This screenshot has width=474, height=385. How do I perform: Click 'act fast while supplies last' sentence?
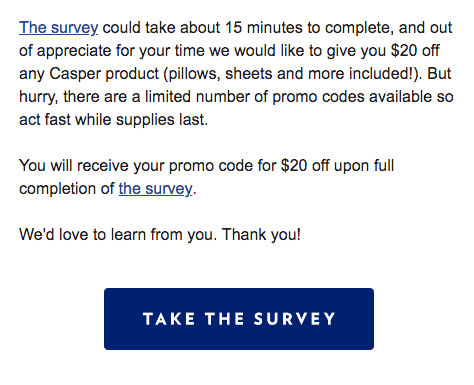click(112, 120)
